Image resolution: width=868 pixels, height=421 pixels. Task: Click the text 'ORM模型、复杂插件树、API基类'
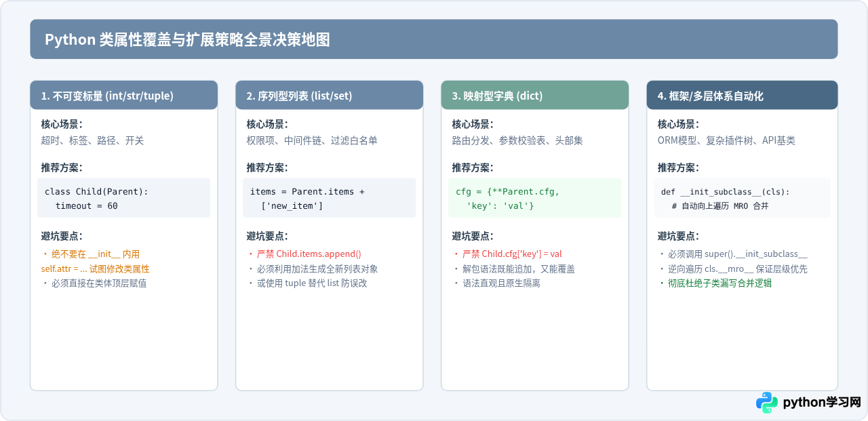[x=726, y=140]
